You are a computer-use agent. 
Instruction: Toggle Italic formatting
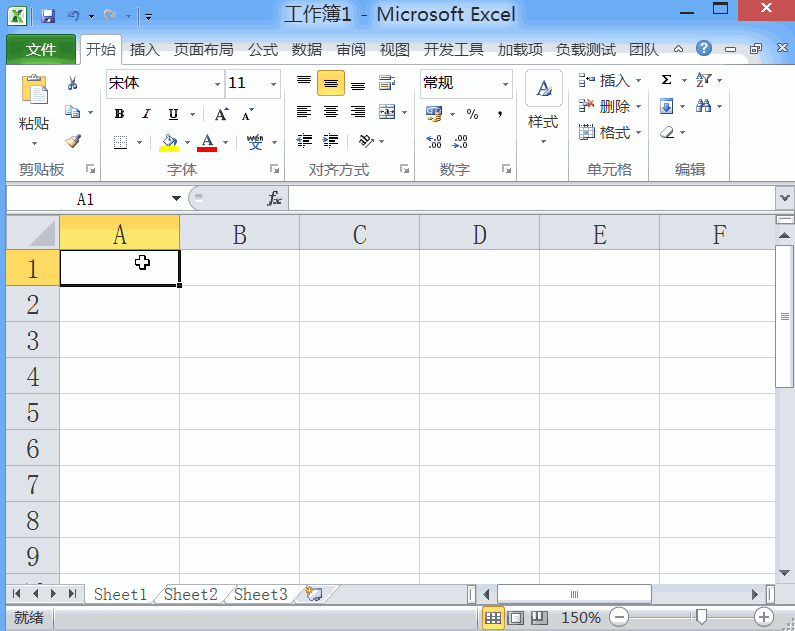click(x=147, y=114)
